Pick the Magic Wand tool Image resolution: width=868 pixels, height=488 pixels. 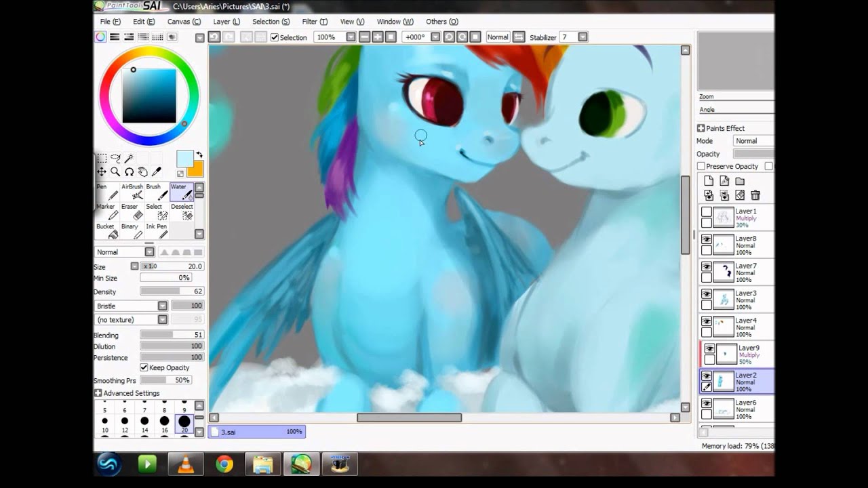[x=129, y=159]
